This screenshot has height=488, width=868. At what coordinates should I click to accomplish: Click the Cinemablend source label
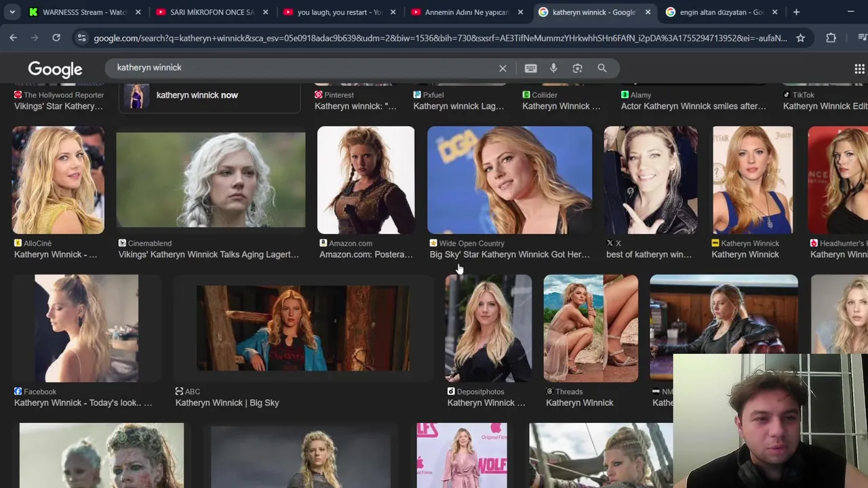click(150, 243)
